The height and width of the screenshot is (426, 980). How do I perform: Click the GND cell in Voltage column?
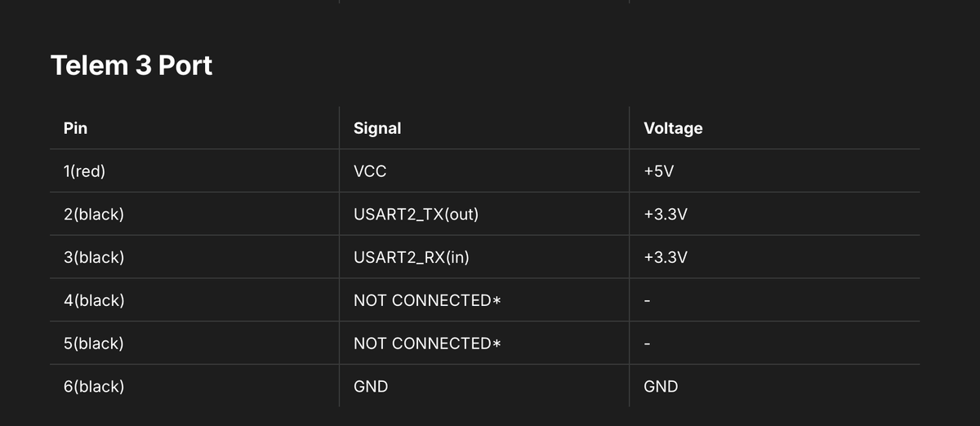661,387
